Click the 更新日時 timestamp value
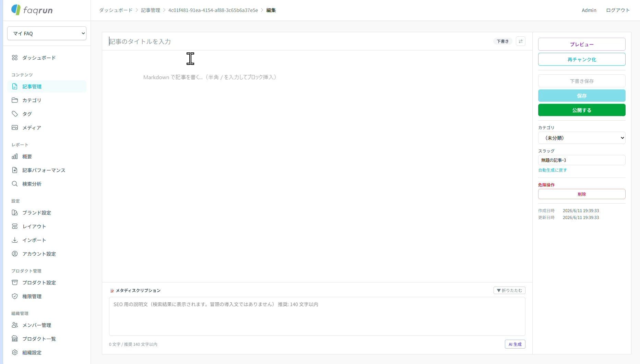This screenshot has height=364, width=640. click(581, 218)
